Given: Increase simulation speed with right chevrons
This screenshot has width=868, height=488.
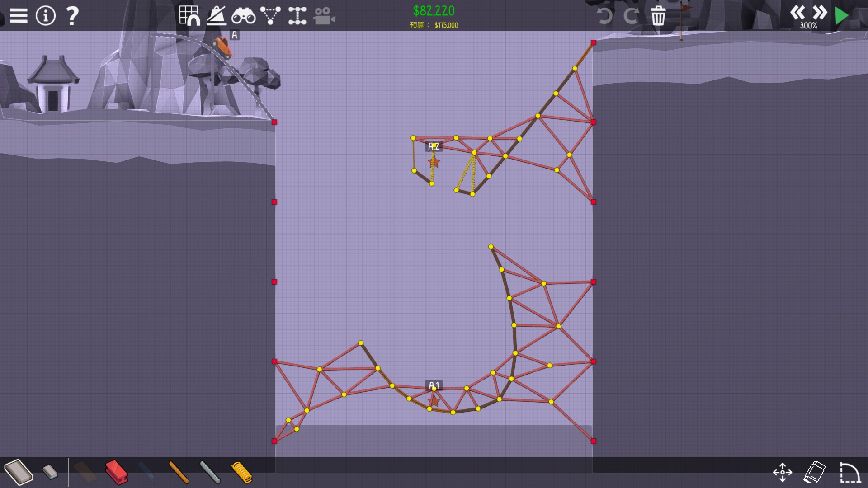Looking at the screenshot, I should click(x=819, y=12).
